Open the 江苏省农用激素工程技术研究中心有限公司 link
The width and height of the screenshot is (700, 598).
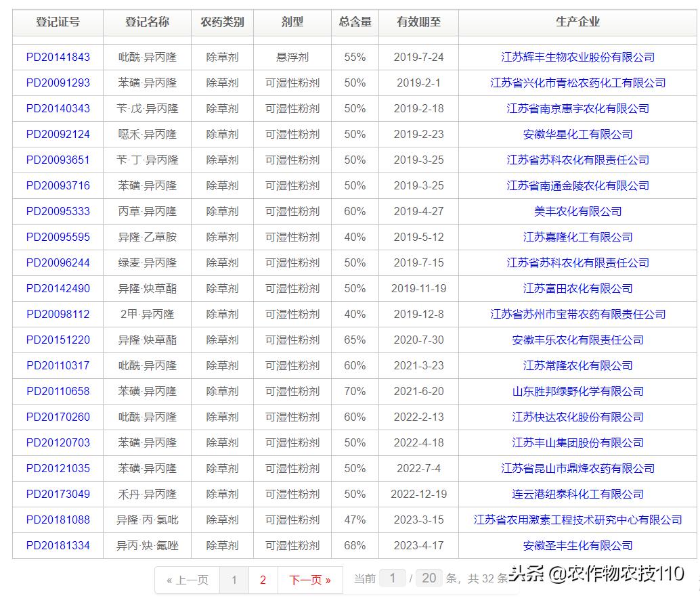pyautogui.click(x=576, y=520)
